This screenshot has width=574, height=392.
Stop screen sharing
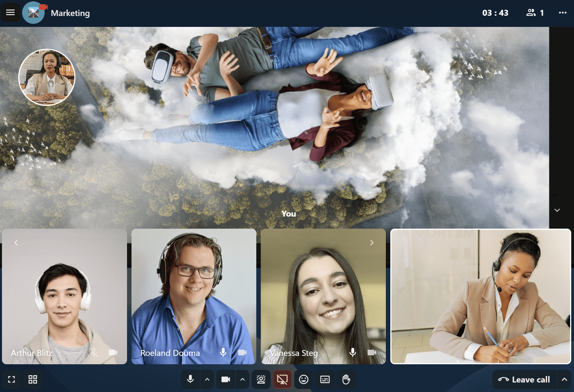[x=282, y=379]
